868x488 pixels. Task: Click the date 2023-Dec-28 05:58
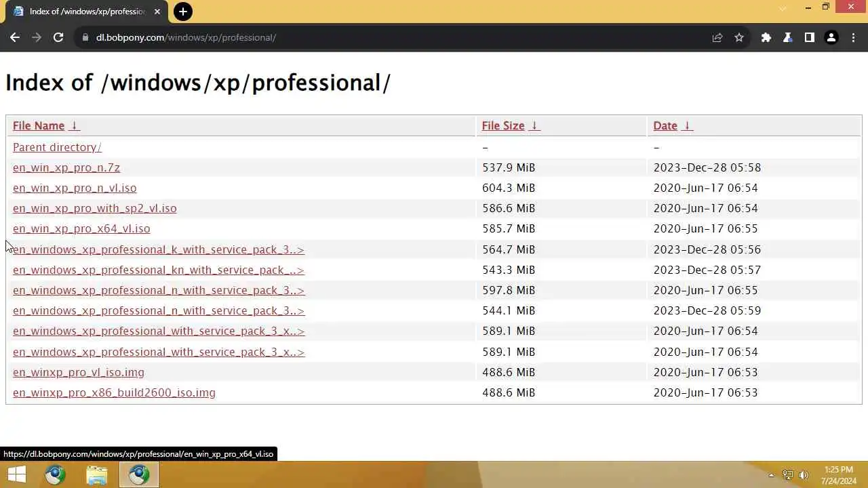pos(707,167)
